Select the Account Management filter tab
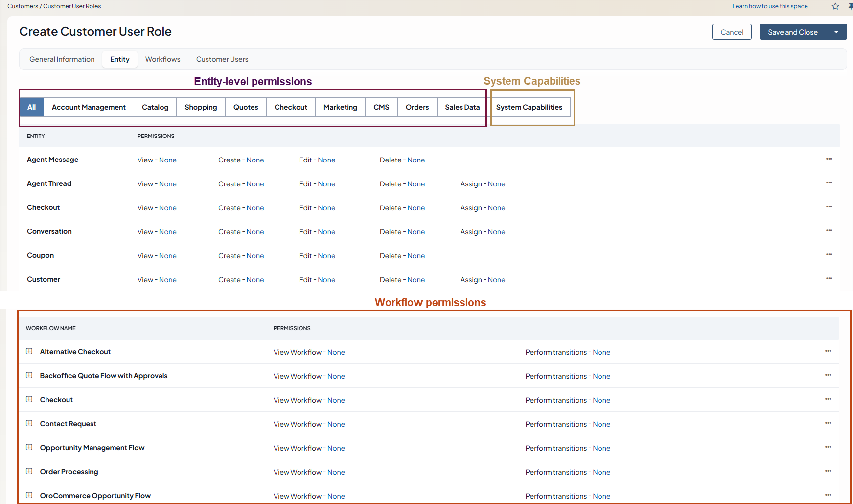Image resolution: width=853 pixels, height=504 pixels. point(89,107)
